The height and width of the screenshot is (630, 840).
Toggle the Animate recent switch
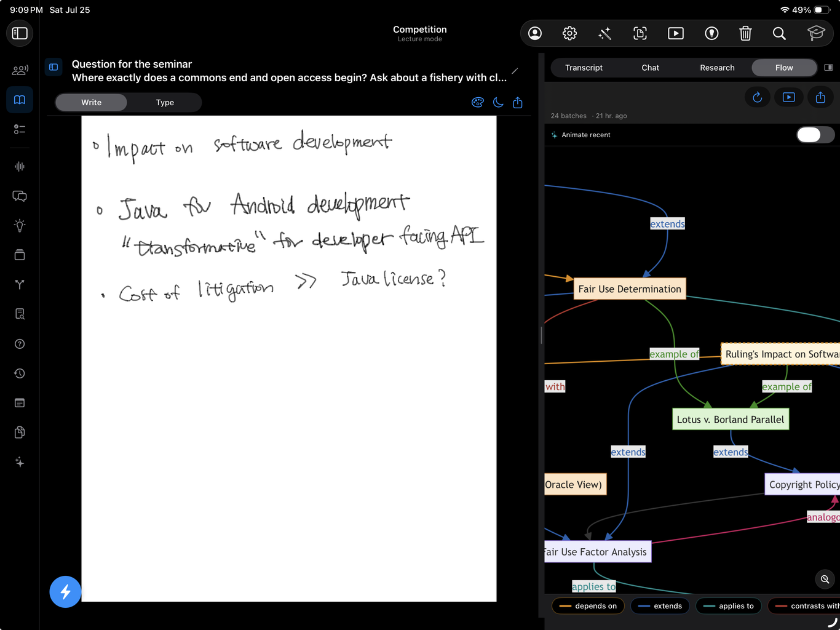pos(815,135)
